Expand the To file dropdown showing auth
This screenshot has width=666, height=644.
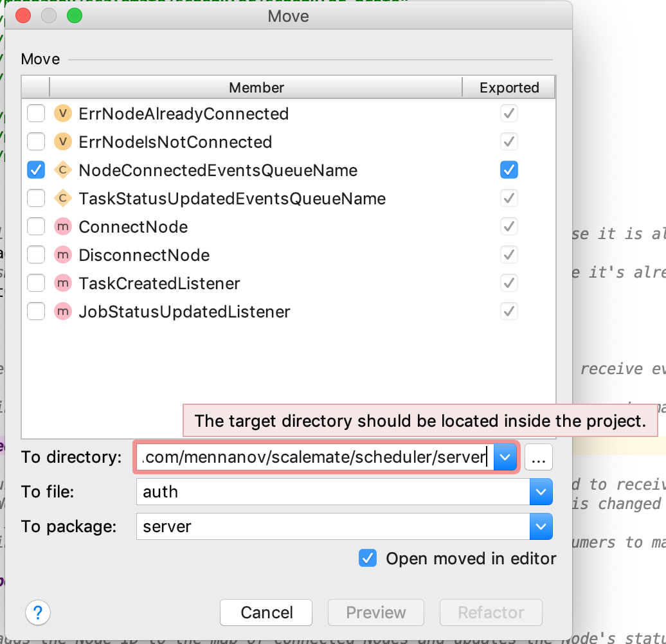[x=541, y=492]
